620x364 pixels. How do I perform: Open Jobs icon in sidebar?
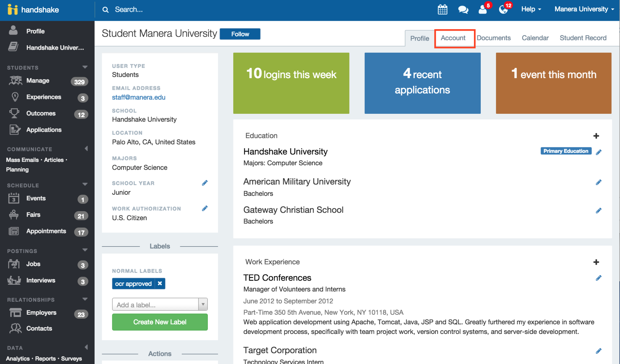point(14,264)
